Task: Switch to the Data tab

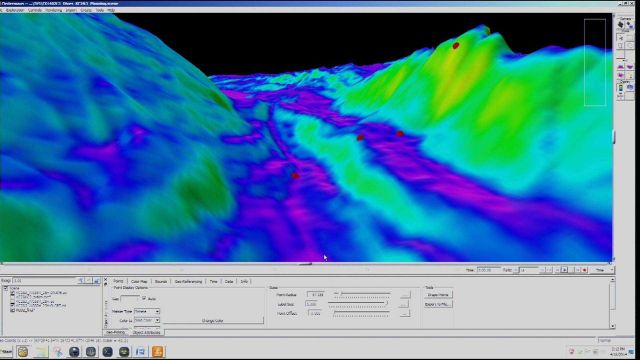Action: click(229, 281)
